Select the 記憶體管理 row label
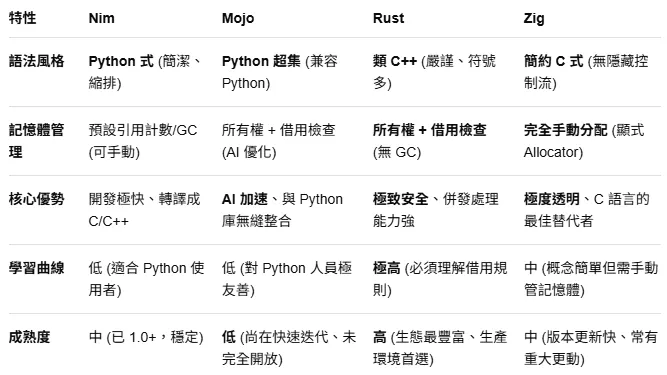667x375 pixels. tap(37, 141)
